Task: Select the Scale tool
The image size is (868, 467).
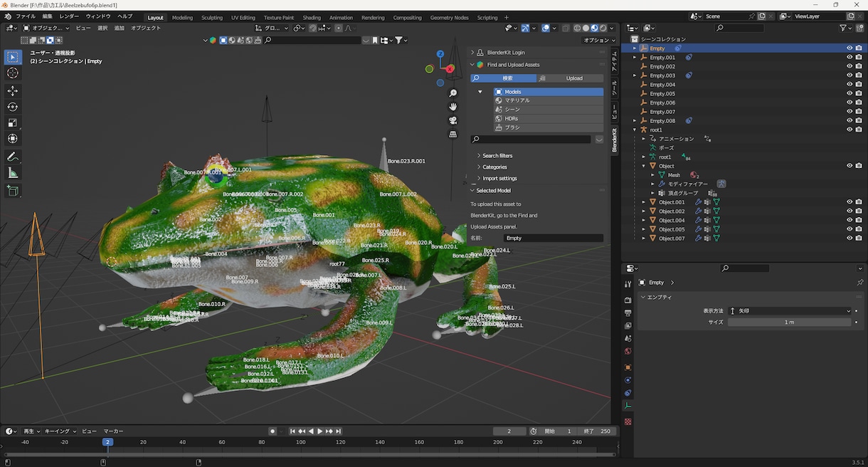Action: [x=13, y=122]
